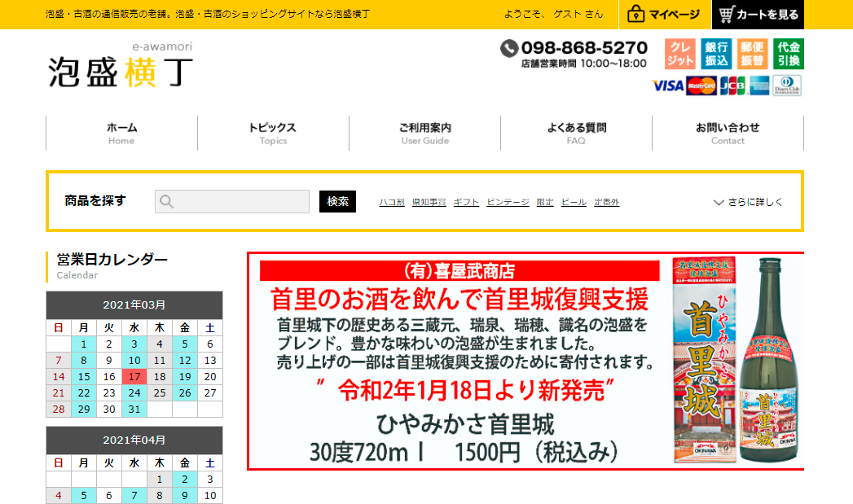Open the ビール keyword link

pyautogui.click(x=574, y=202)
